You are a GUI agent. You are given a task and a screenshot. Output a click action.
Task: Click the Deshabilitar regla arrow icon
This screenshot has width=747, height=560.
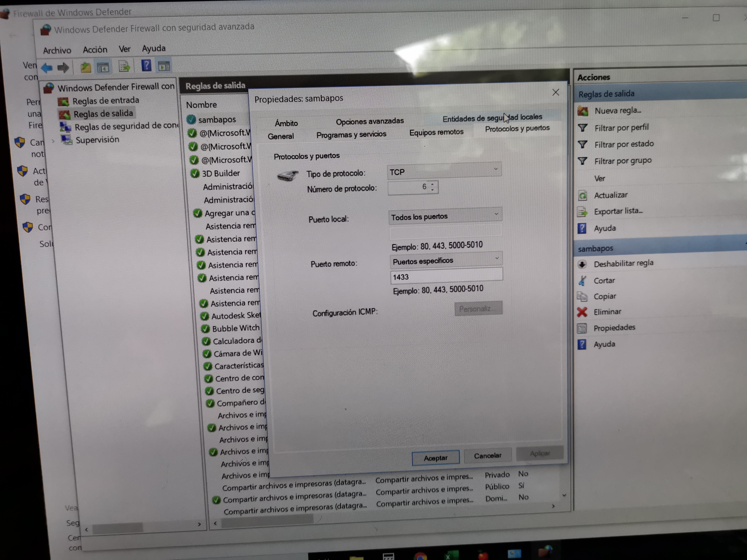coord(582,264)
